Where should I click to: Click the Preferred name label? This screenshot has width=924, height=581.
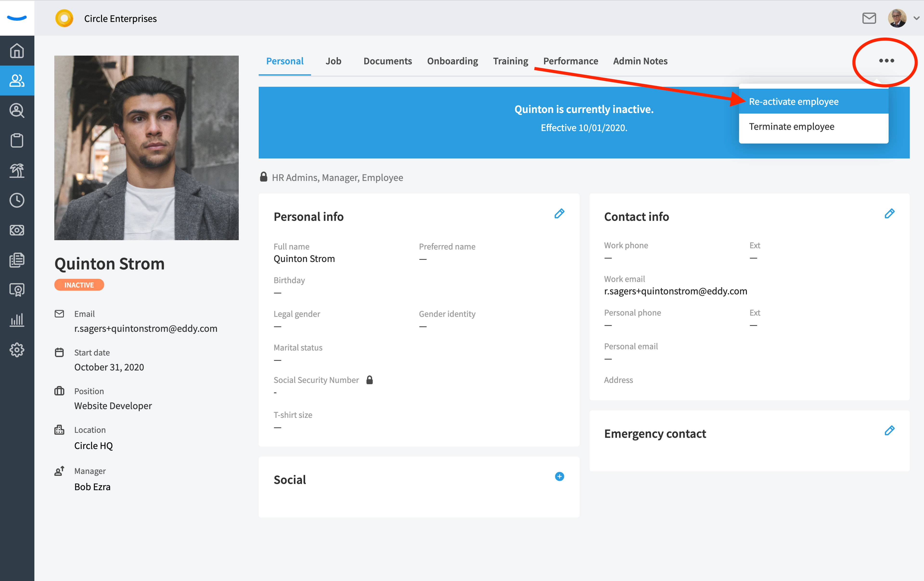(447, 247)
